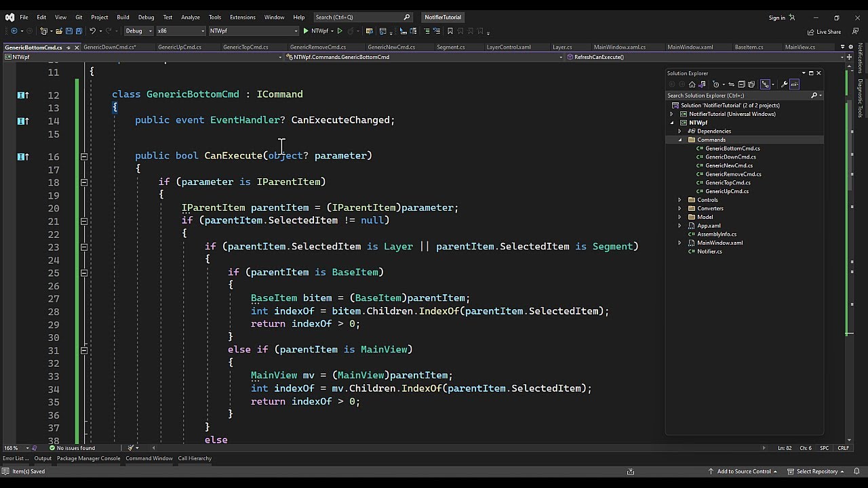Toggle Preview Selected Items button
This screenshot has height=488, width=868.
pyautogui.click(x=795, y=84)
